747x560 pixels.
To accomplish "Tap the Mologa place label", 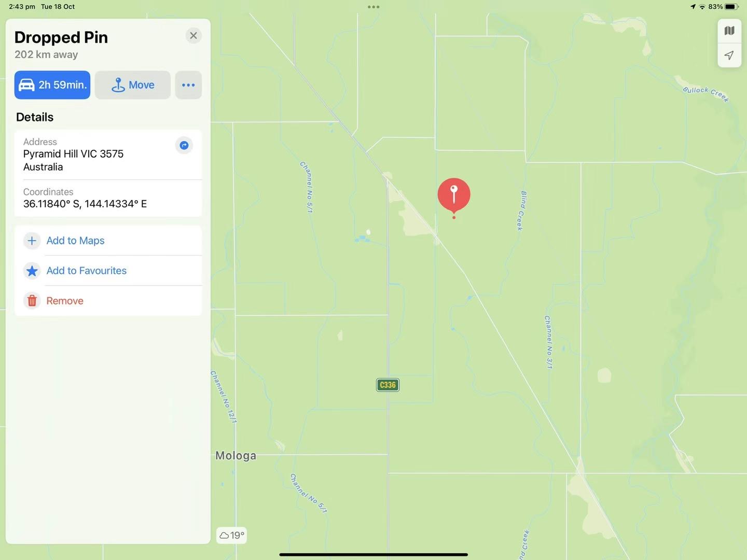I will point(236,456).
